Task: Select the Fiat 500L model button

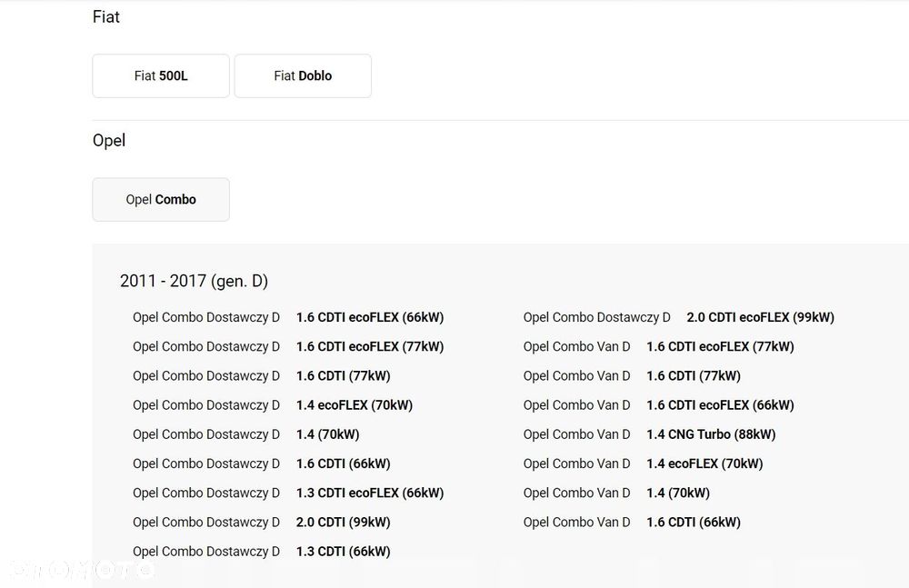Action: pyautogui.click(x=161, y=76)
